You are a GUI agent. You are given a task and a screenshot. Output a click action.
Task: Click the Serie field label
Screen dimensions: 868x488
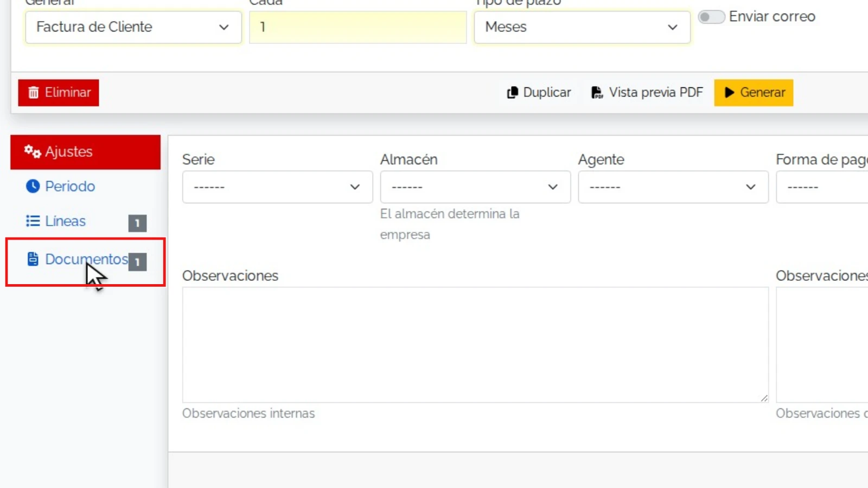pos(199,159)
